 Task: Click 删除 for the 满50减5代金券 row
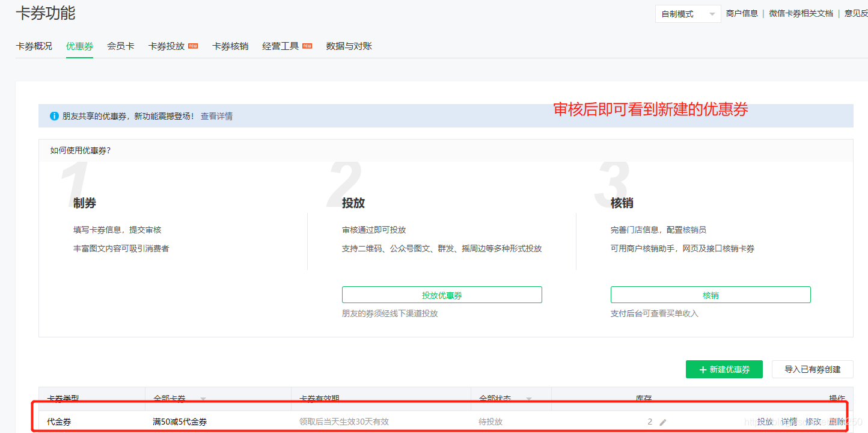click(837, 422)
